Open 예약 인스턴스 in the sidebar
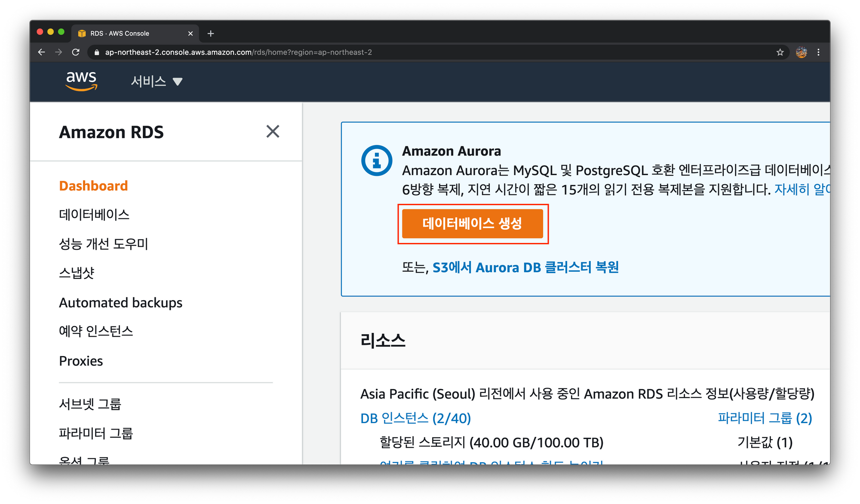This screenshot has width=860, height=504. [96, 331]
